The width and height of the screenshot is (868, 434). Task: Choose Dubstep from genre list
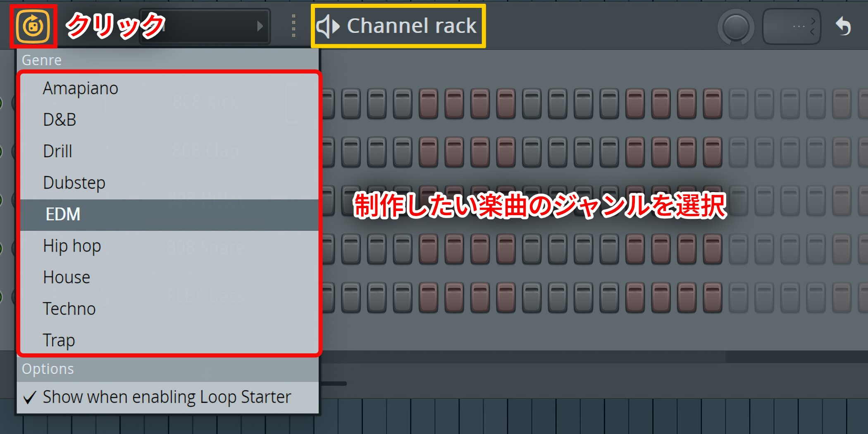(169, 183)
